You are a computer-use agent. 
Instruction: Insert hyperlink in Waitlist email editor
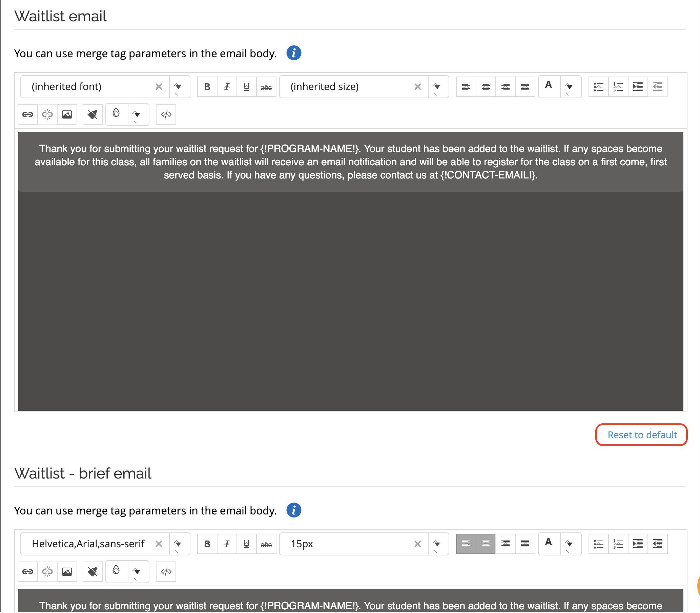(x=28, y=114)
